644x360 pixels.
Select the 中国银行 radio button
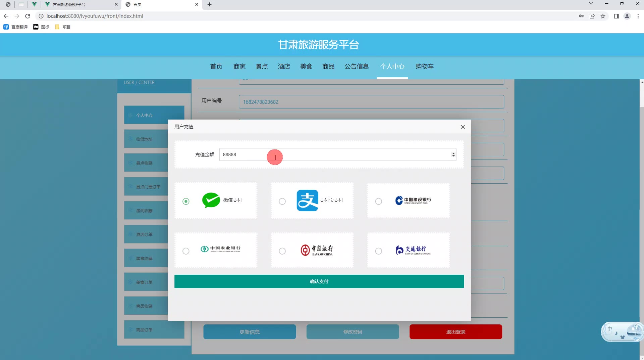282,251
